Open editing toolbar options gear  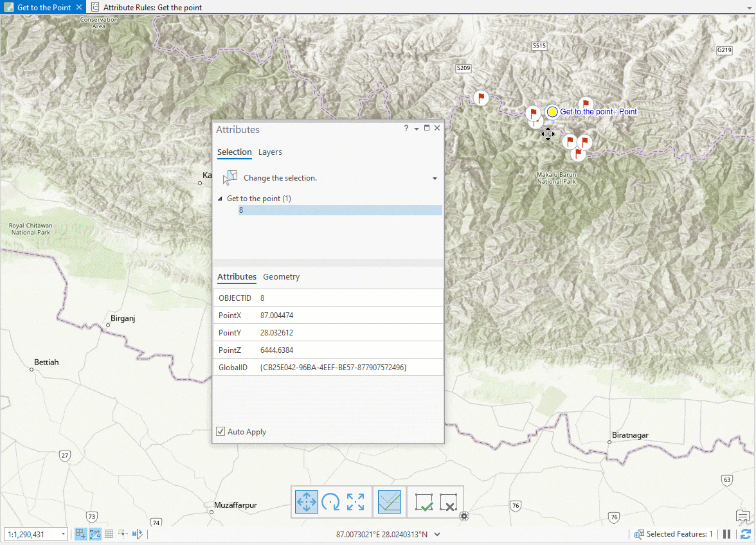tap(464, 516)
